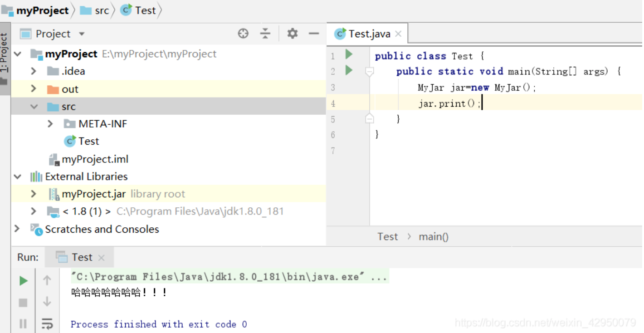
Task: Select the src folder in tree
Action: pyautogui.click(x=168, y=107)
